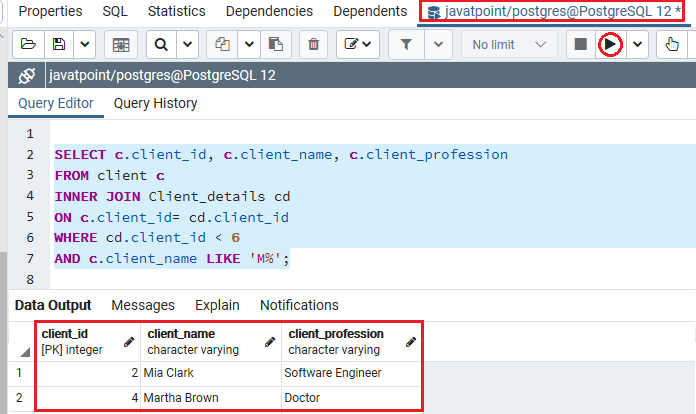
Task: Click the client_name column edit pencil
Action: [270, 342]
